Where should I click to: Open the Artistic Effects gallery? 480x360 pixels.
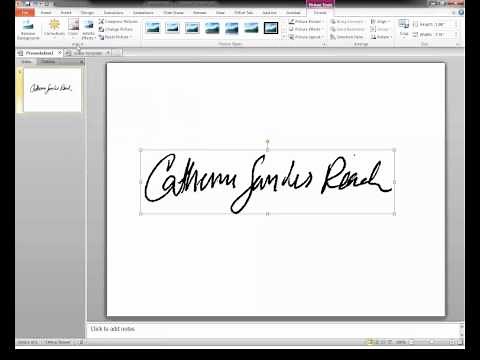pos(88,29)
